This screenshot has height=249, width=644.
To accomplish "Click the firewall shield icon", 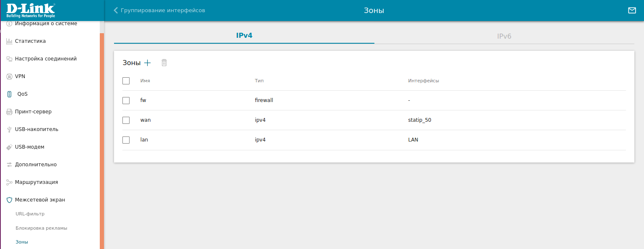I will click(x=9, y=200).
